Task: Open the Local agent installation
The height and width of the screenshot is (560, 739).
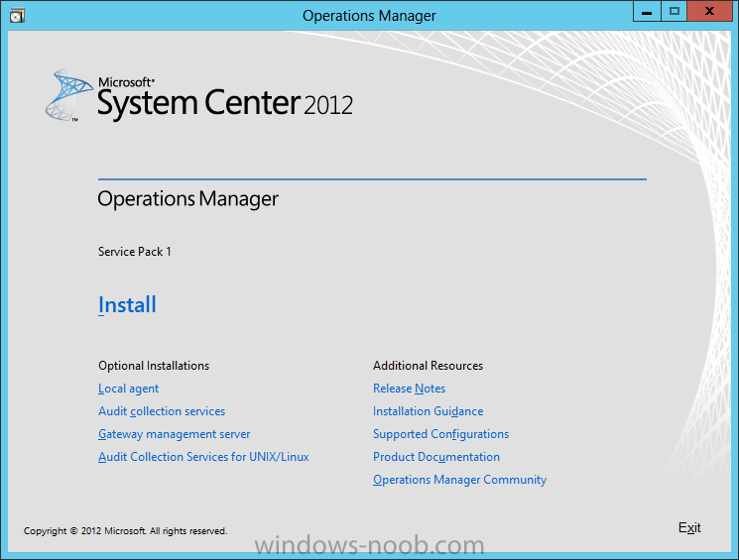Action: tap(128, 389)
